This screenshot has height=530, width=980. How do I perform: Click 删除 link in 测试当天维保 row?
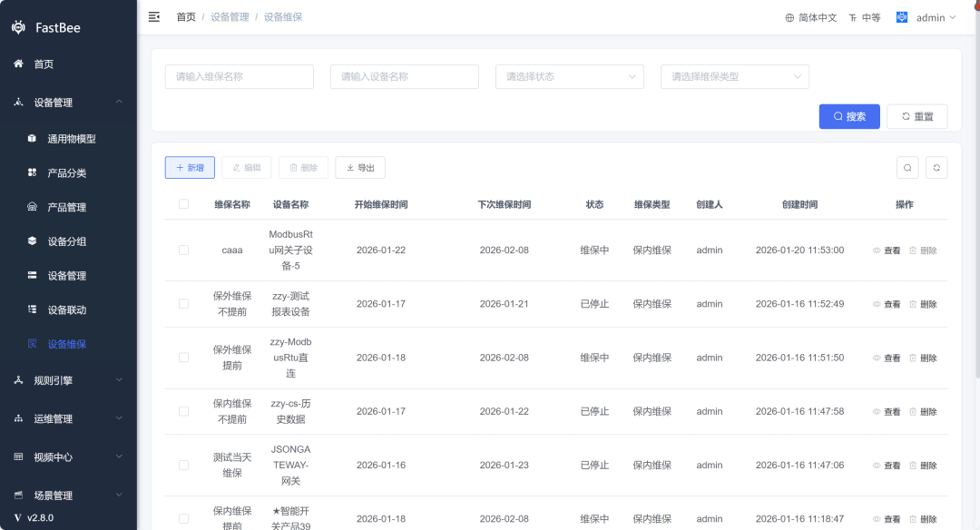(928, 465)
